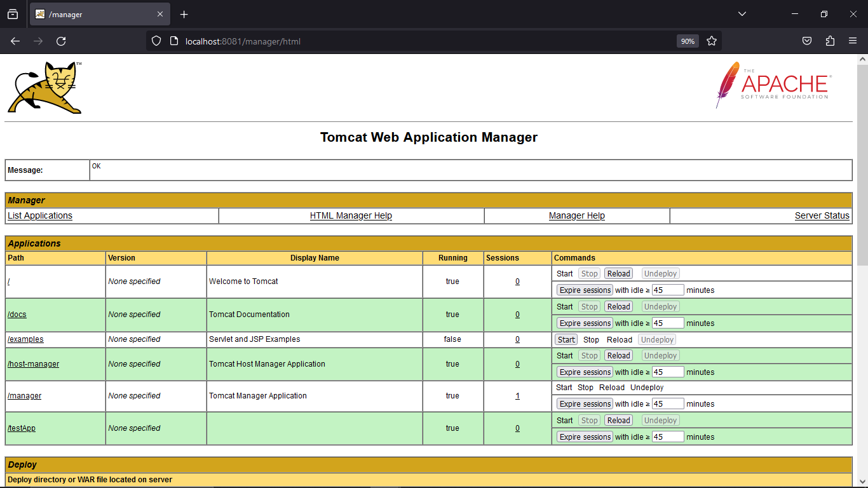Click the 'false' running value for /examples
Image resolution: width=868 pixels, height=488 pixels.
click(452, 339)
